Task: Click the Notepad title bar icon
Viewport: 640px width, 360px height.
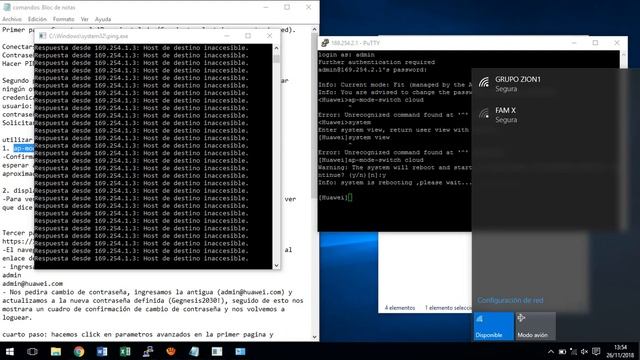Action: 7,7
